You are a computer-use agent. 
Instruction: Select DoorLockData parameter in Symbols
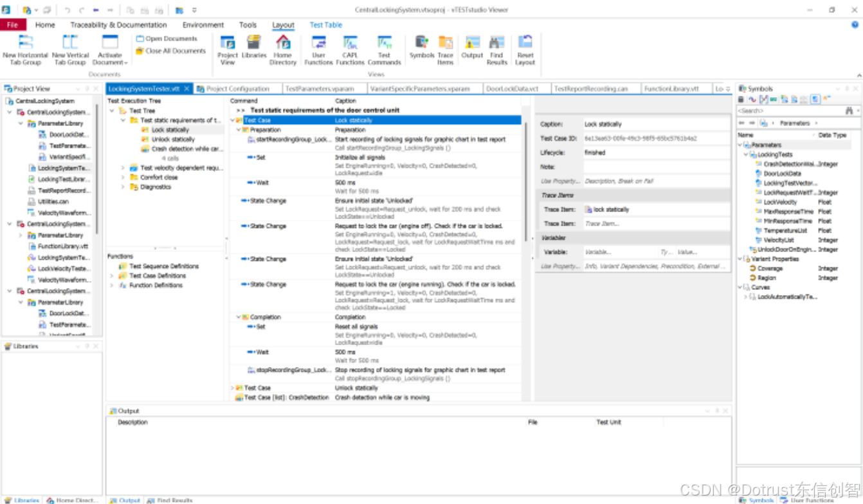782,174
